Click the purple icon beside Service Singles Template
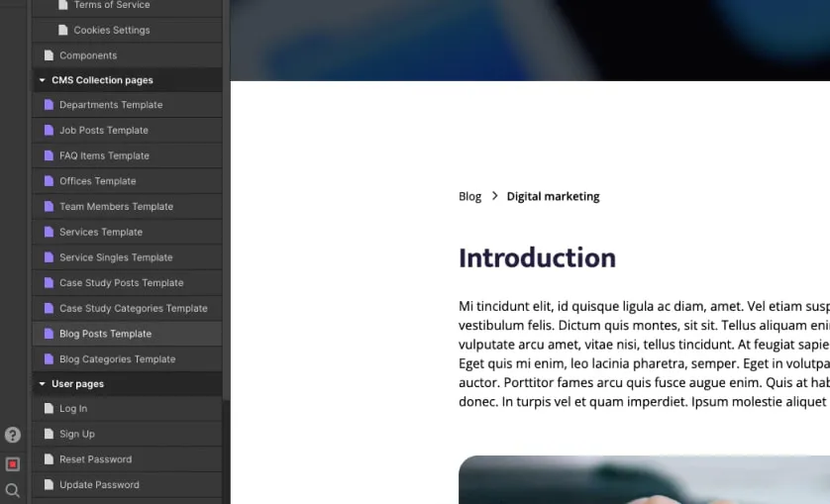 (49, 257)
